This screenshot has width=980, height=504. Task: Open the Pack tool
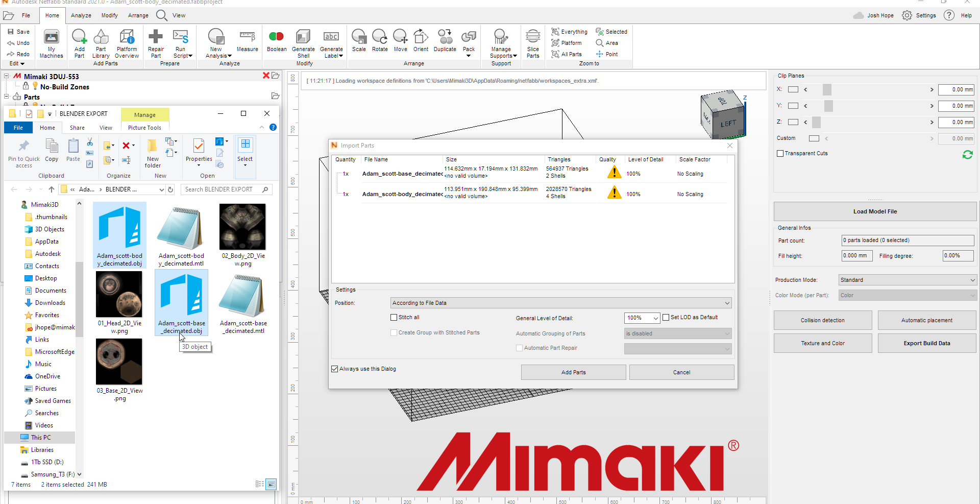click(469, 43)
